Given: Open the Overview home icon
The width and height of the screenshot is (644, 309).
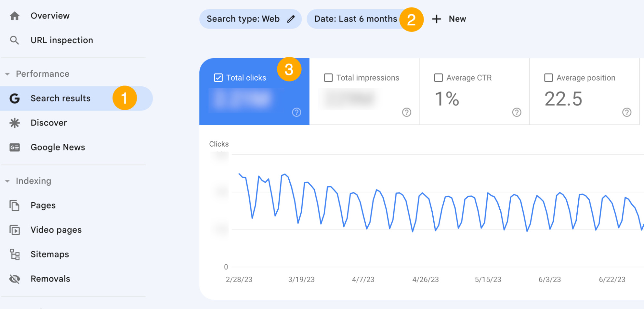Looking at the screenshot, I should point(14,15).
